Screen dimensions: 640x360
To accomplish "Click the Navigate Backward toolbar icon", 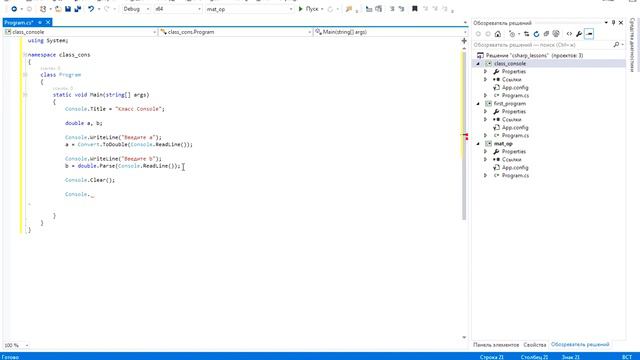I will click(14, 9).
